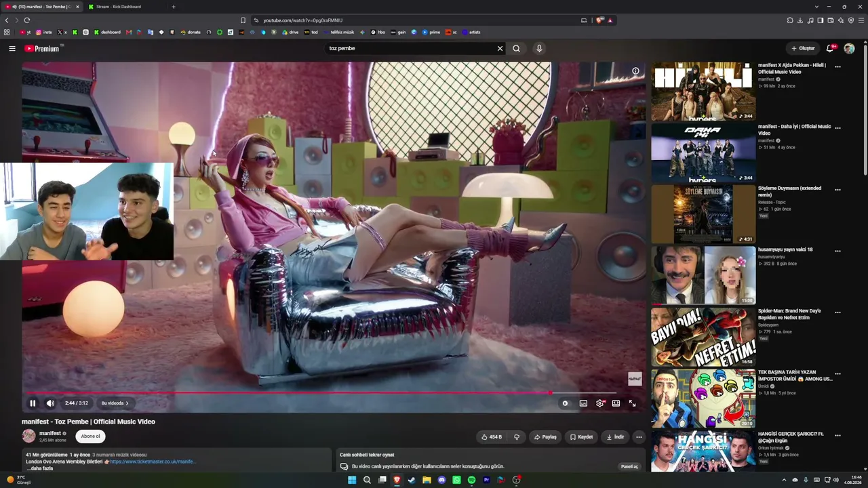Open the ticketmaster.co.uk link
Viewport: 868px width, 488px height.
[x=153, y=462]
